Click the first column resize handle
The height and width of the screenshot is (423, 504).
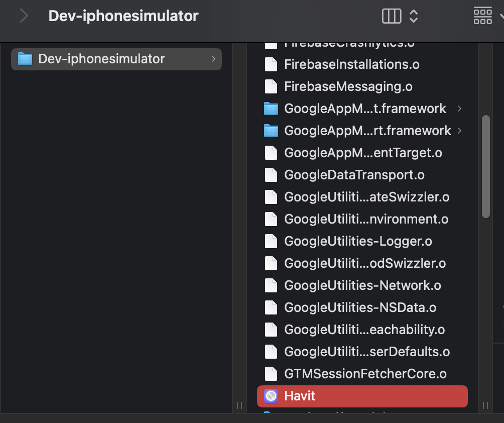(239, 405)
